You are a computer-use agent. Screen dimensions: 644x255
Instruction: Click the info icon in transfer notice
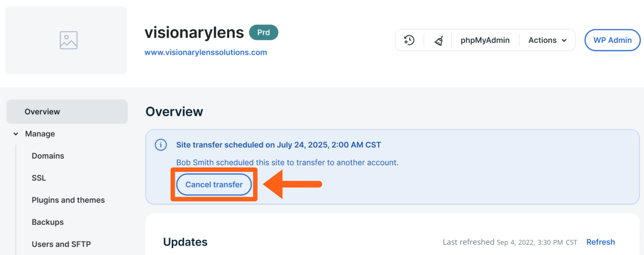coord(161,145)
